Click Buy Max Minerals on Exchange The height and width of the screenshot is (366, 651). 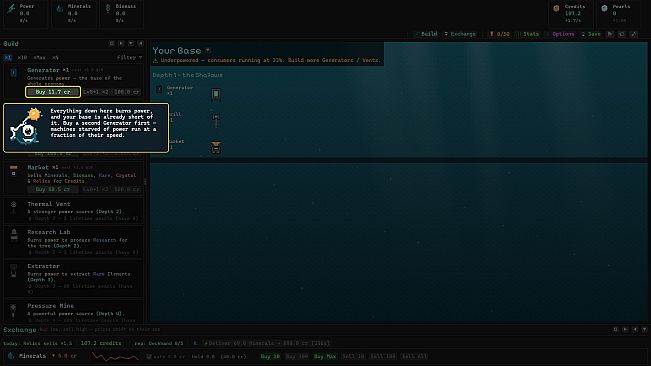[x=325, y=356]
